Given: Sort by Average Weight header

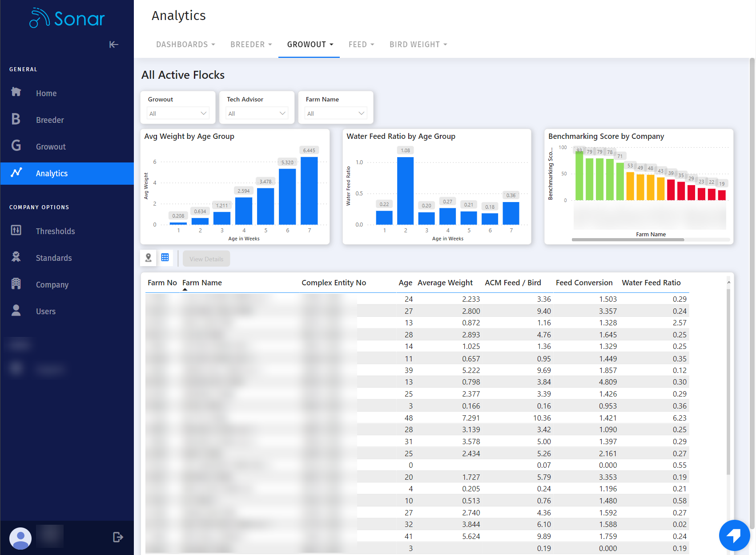Looking at the screenshot, I should [x=445, y=283].
